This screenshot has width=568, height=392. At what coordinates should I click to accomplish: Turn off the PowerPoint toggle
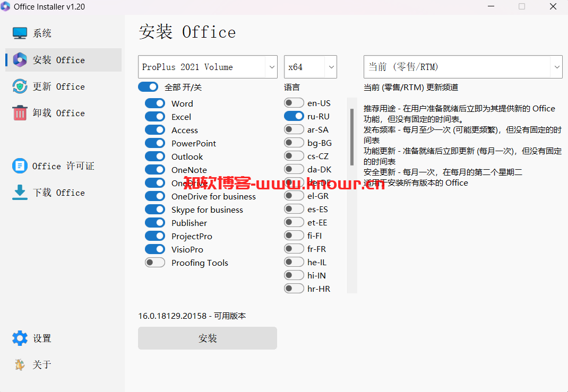pos(155,143)
